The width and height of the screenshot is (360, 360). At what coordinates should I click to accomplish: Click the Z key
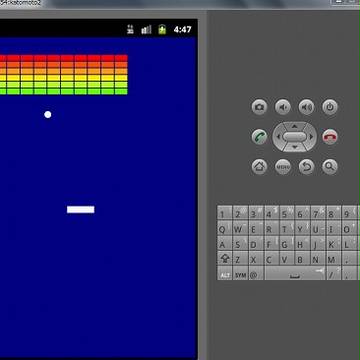[x=240, y=258]
